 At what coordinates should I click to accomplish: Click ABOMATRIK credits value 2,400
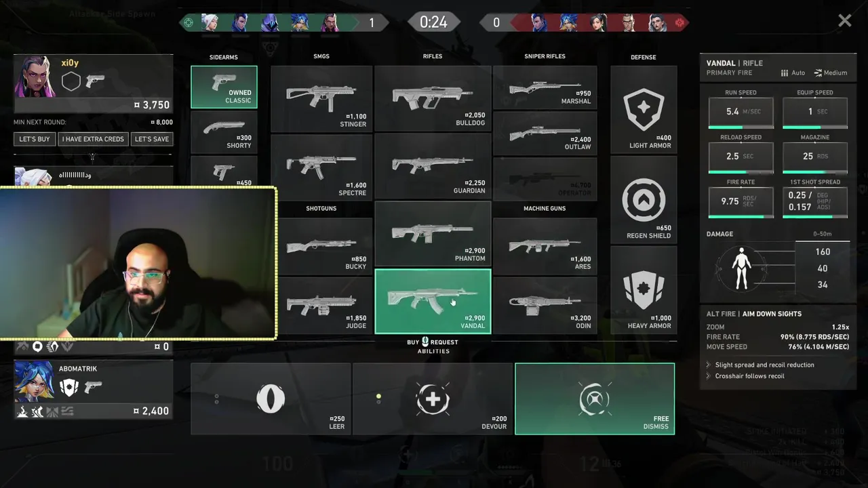click(x=151, y=411)
